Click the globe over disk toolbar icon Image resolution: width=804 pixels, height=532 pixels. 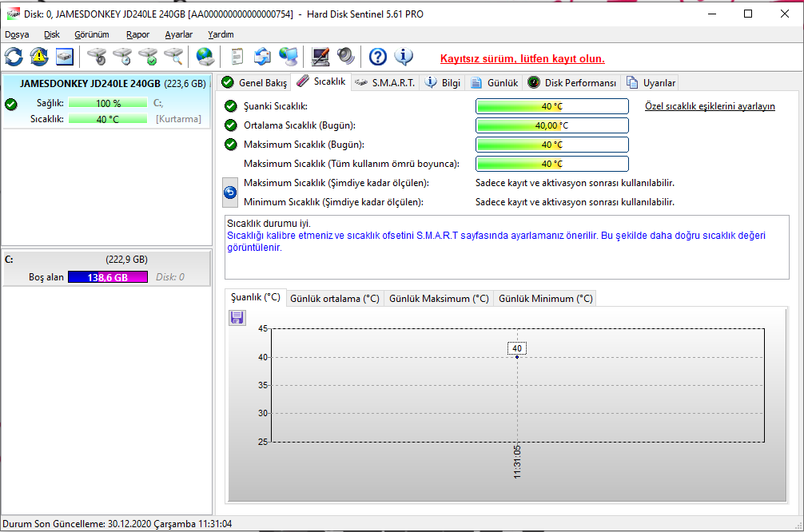205,57
